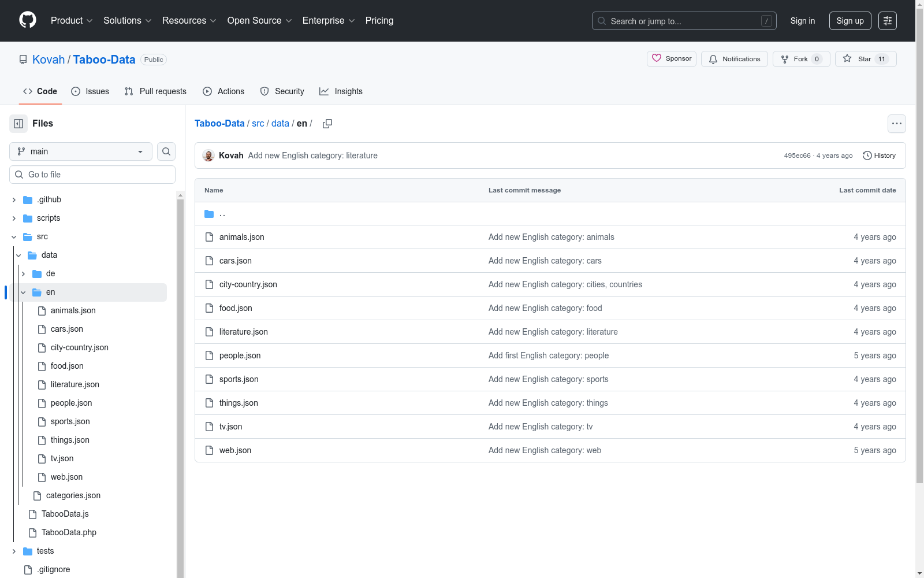This screenshot has height=578, width=924.
Task: Collapse the src folder chevron
Action: [14, 237]
